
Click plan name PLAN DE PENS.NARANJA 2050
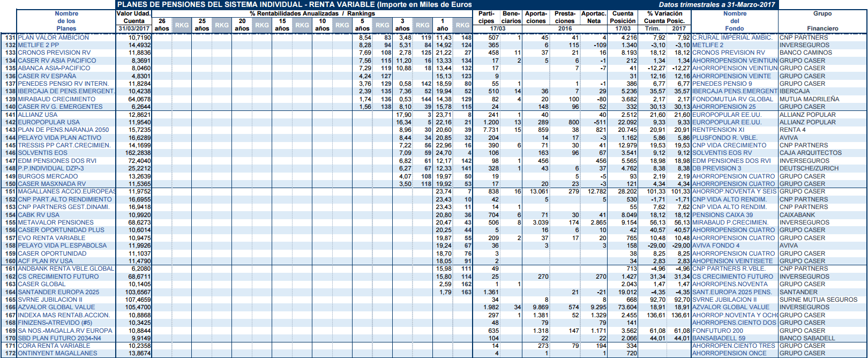[63, 130]
